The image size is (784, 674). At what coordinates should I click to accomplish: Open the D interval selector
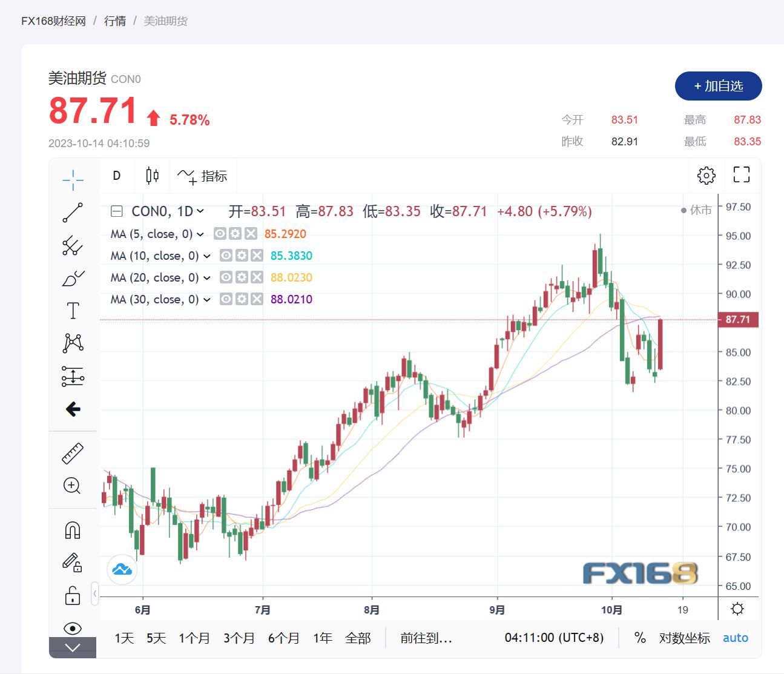coord(117,176)
